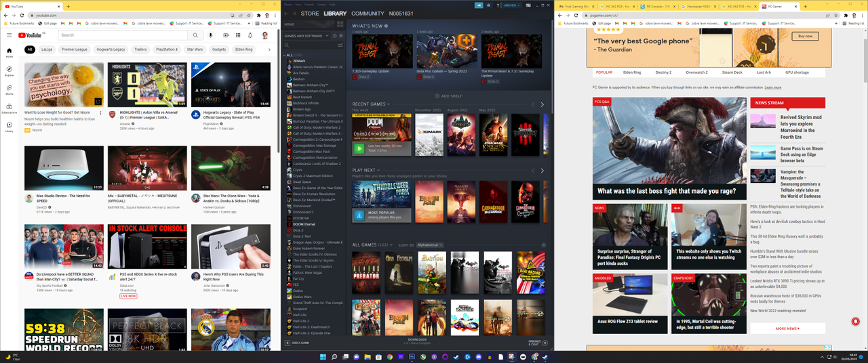Open Play Next shelf dropdown

tap(378, 171)
